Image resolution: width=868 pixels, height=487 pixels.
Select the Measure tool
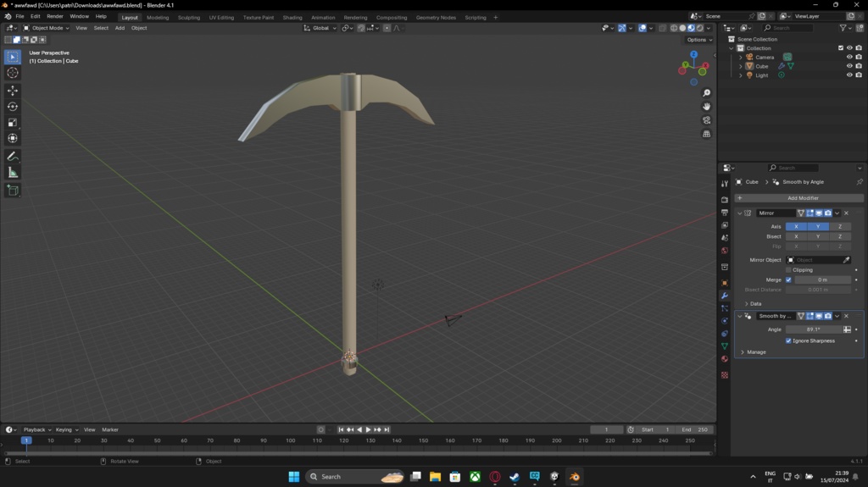point(13,173)
